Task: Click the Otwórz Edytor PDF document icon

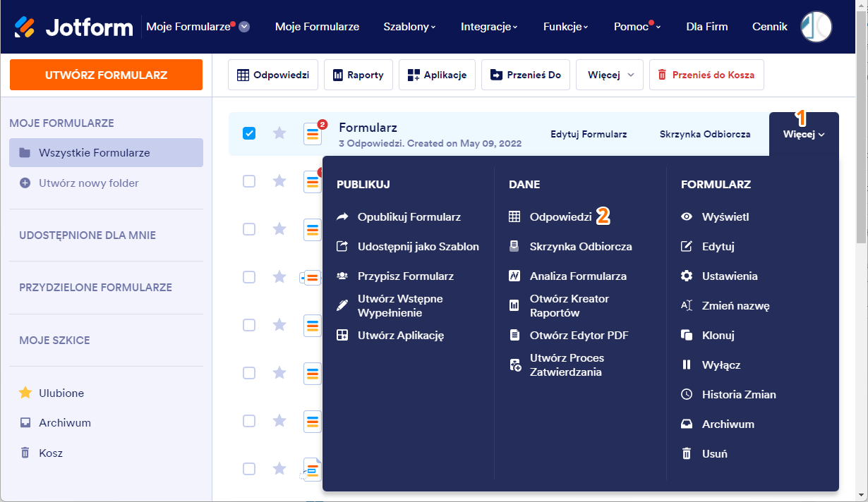Action: coord(514,336)
